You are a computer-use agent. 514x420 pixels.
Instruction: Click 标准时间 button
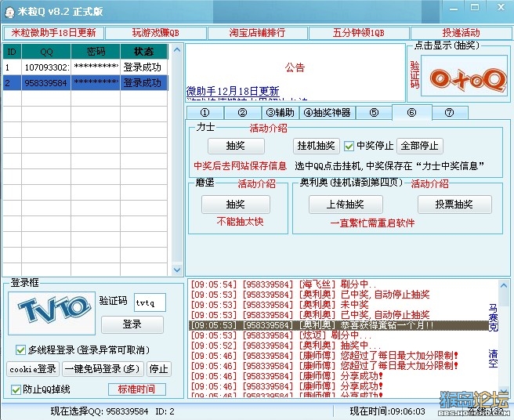[136, 389]
